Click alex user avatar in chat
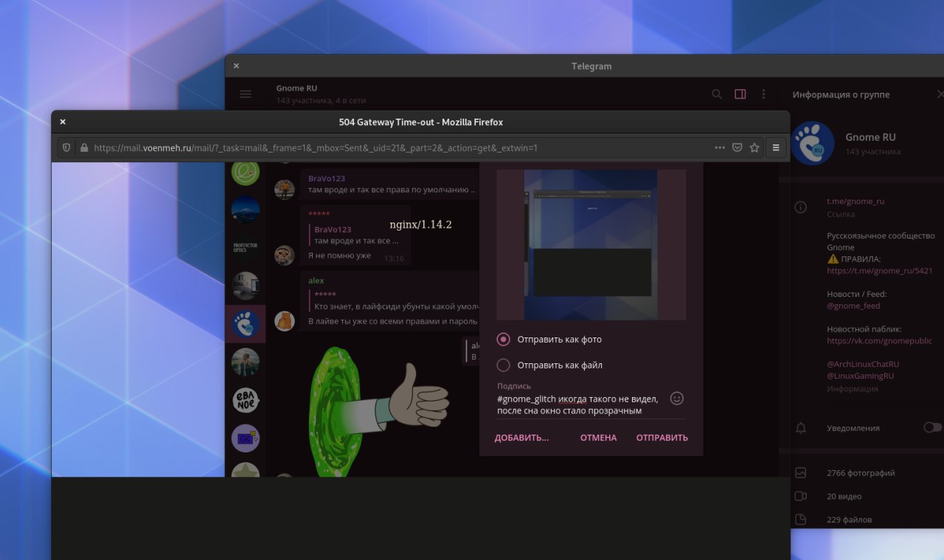This screenshot has width=944, height=560. pos(285,321)
